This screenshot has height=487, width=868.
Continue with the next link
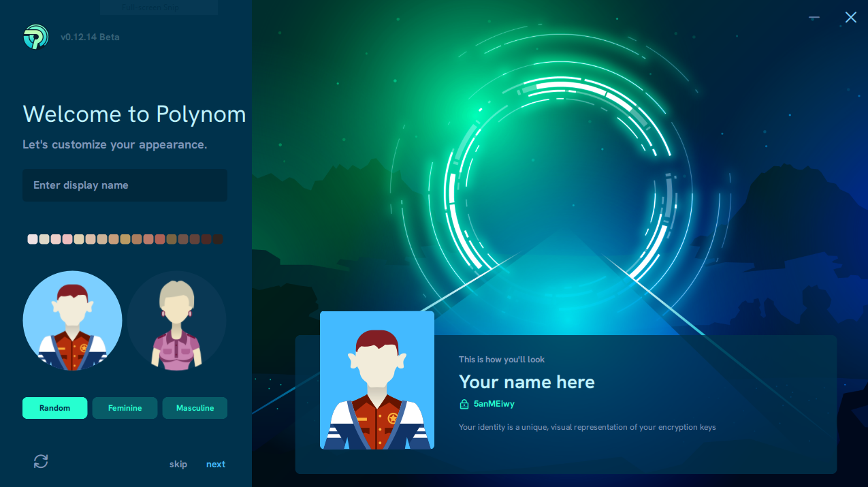point(216,465)
